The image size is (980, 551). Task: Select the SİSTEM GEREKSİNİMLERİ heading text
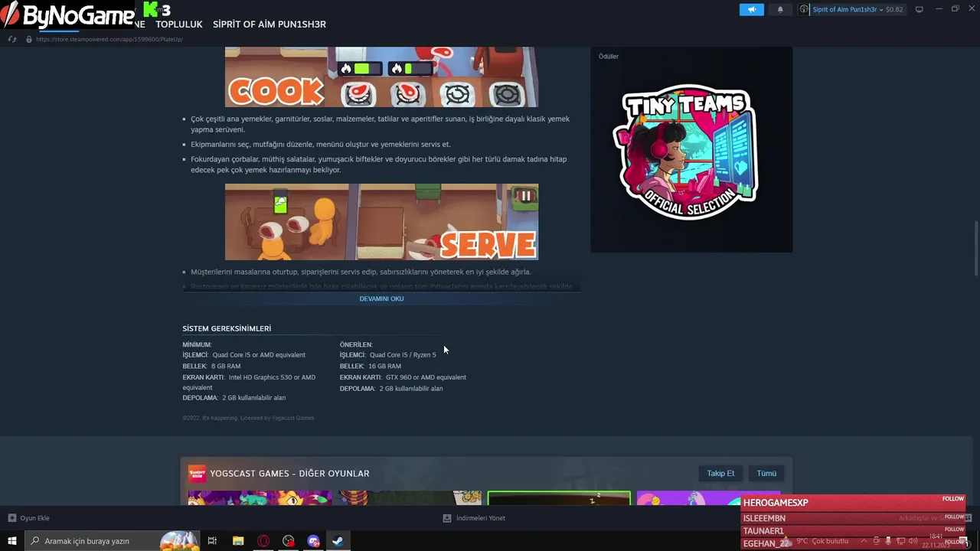click(227, 328)
